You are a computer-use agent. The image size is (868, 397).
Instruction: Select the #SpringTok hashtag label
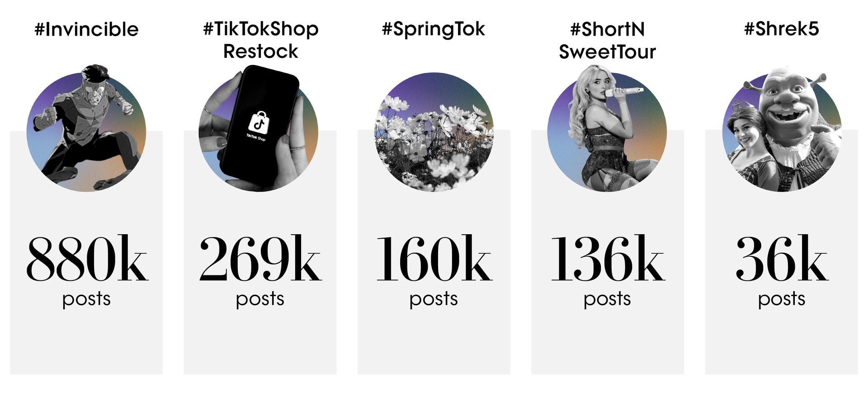[x=433, y=29]
